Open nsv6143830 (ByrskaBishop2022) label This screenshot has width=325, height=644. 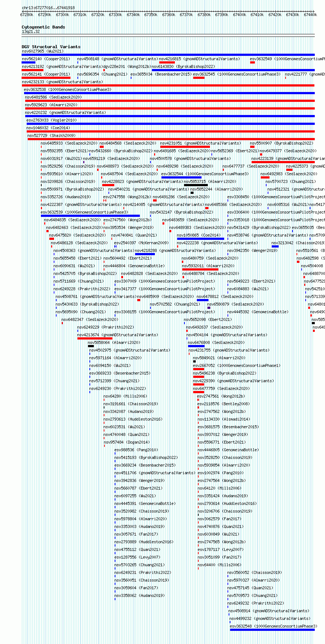pos(184,66)
